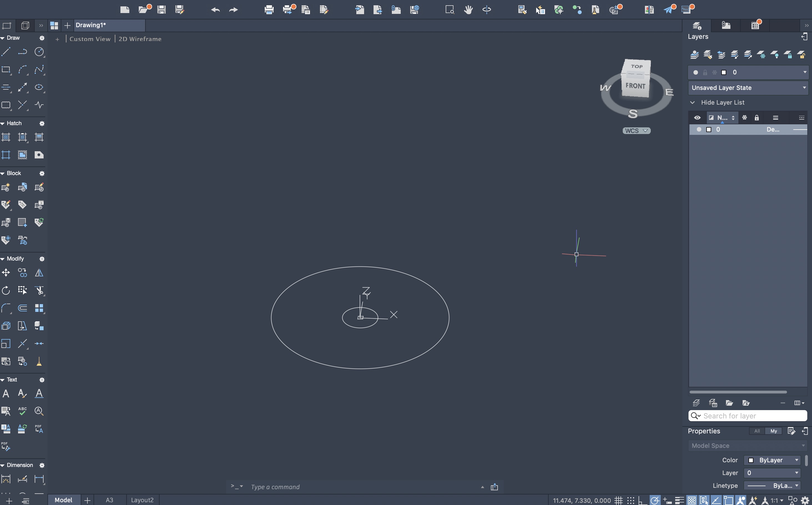Open the Unsaved Layer State dropdown
Screen dimensions: 812x505
click(x=748, y=88)
